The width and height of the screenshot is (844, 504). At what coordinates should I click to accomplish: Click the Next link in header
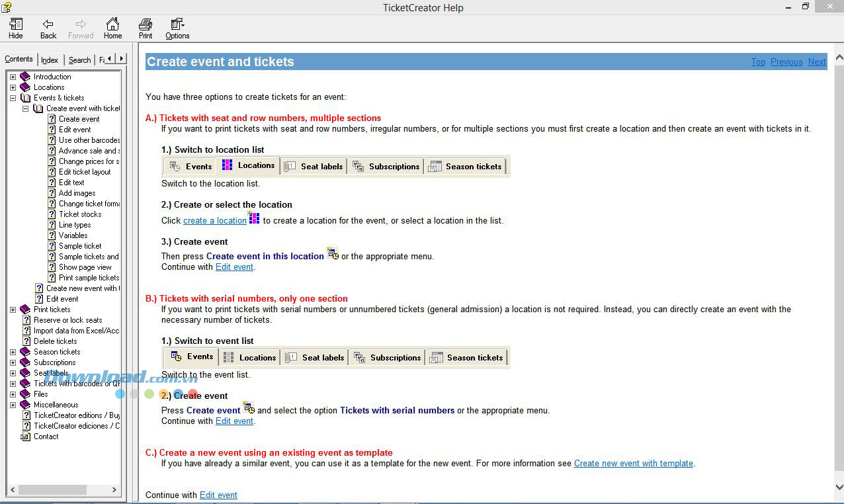816,62
